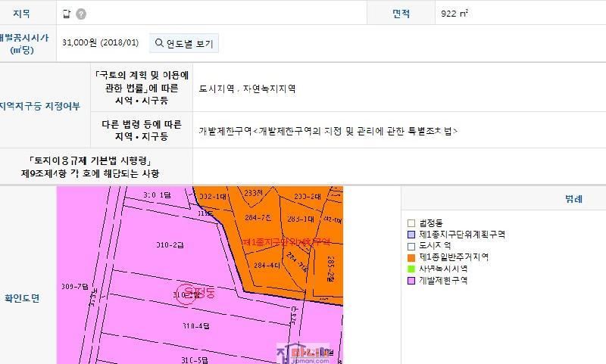Click the help icon next to 지목
This screenshot has width=606, height=364.
coord(81,14)
